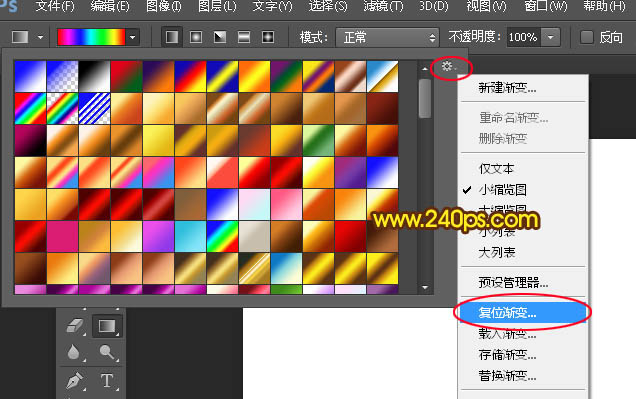This screenshot has width=636, height=399.
Task: Select the Blur tool
Action: pyautogui.click(x=74, y=352)
